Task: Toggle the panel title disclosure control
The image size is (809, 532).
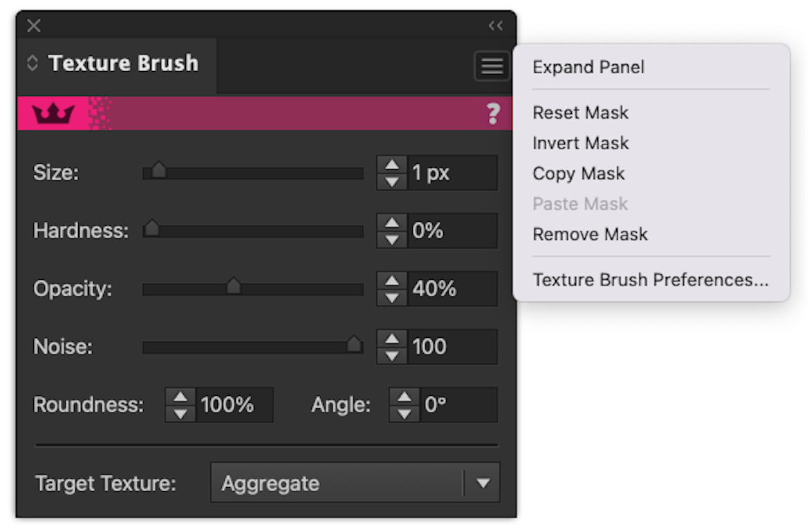Action: click(32, 63)
